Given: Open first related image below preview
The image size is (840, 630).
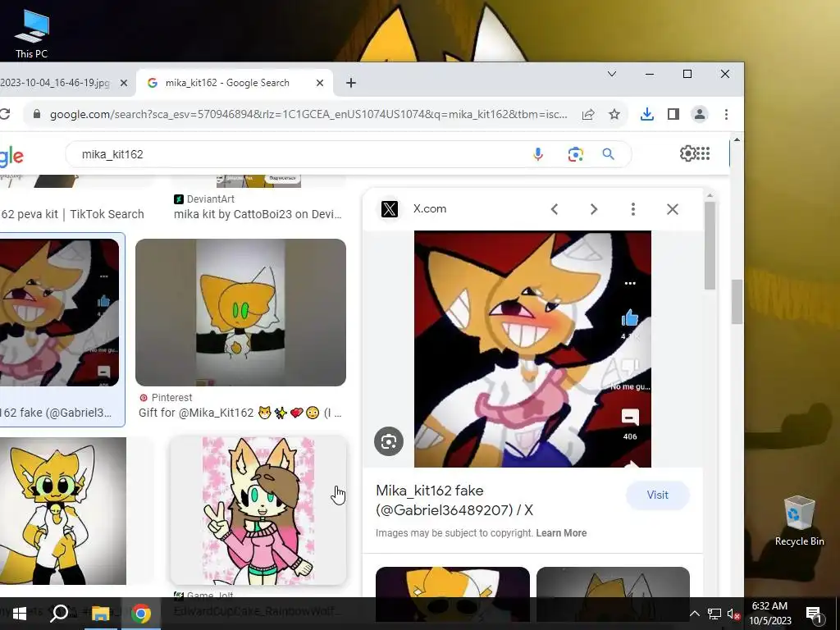Looking at the screenshot, I should pos(453,582).
